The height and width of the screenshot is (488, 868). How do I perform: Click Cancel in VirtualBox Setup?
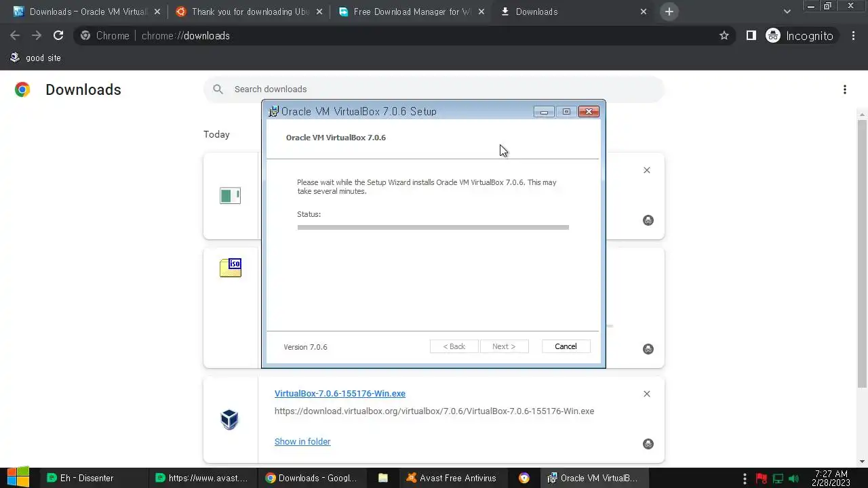click(566, 346)
